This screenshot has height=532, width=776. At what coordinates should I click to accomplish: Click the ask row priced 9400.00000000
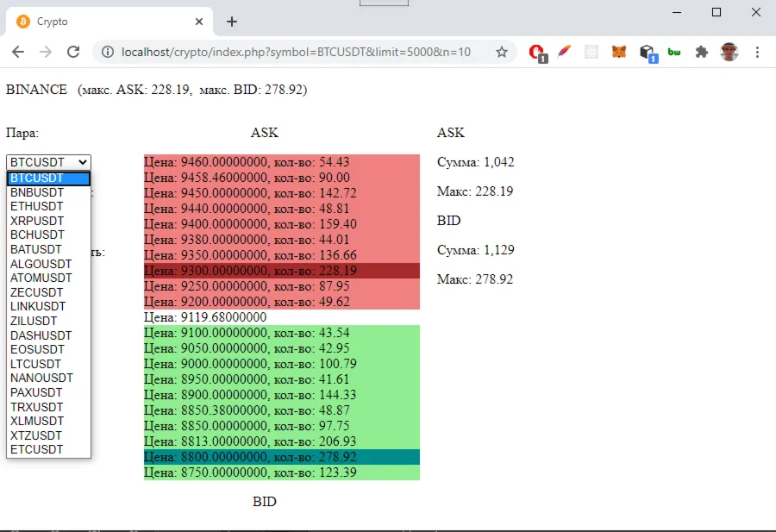pyautogui.click(x=282, y=224)
